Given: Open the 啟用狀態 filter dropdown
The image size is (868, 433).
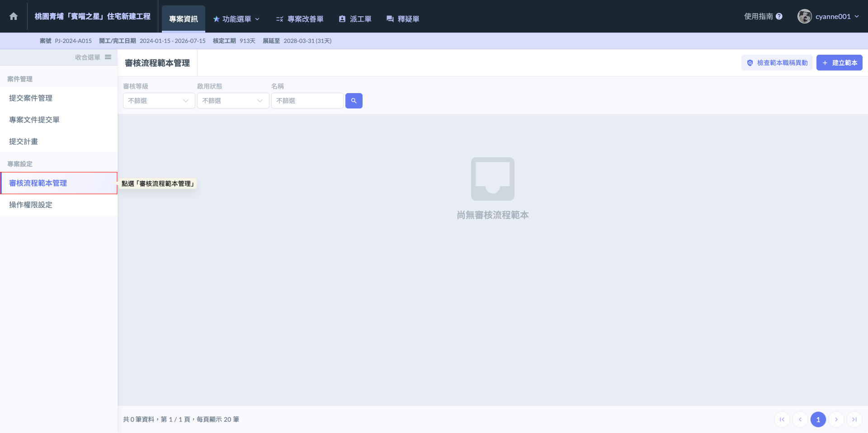Looking at the screenshot, I should tap(233, 101).
